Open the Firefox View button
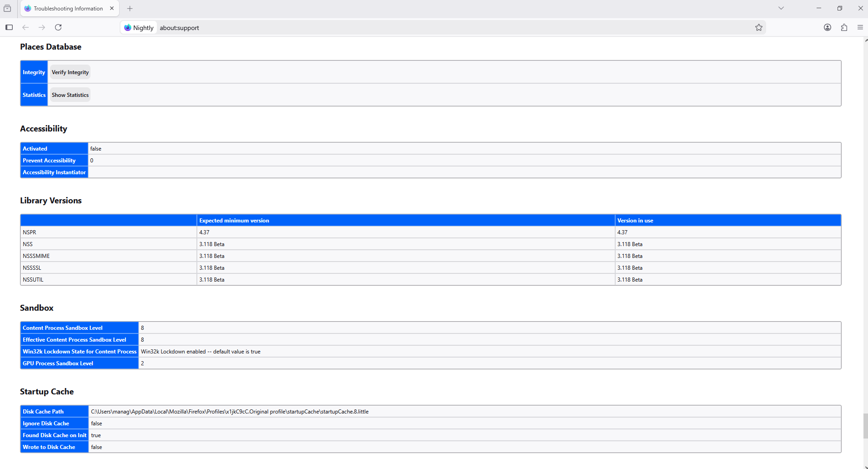The height and width of the screenshot is (469, 868). pyautogui.click(x=7, y=8)
